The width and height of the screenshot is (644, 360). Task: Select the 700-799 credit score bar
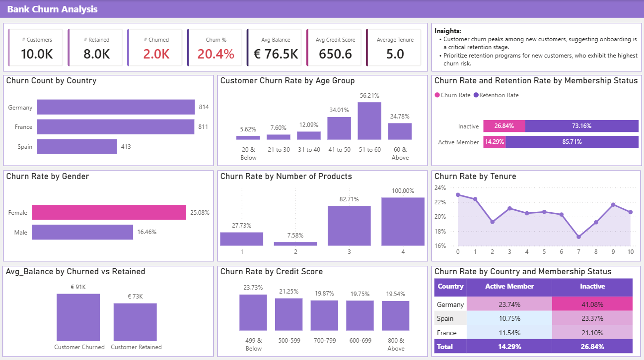click(324, 315)
